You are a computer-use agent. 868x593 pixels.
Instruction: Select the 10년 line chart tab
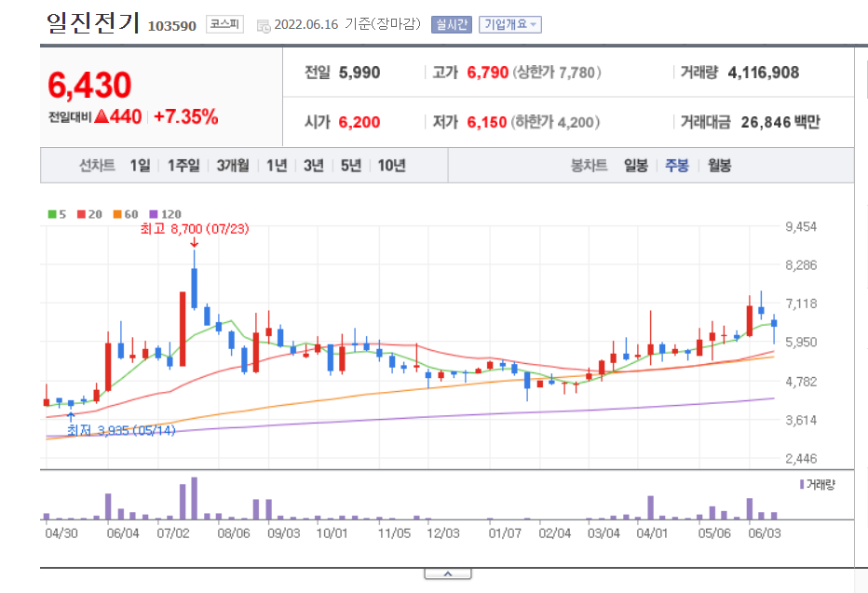click(391, 166)
